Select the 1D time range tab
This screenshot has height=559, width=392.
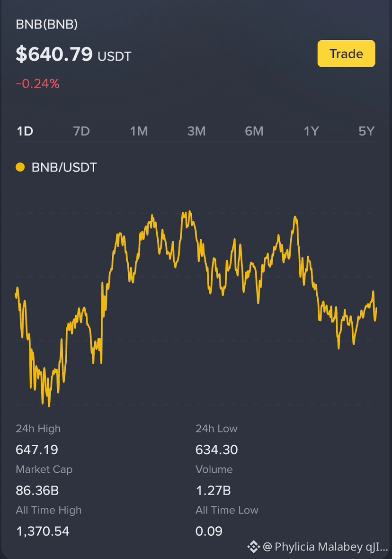click(x=25, y=131)
